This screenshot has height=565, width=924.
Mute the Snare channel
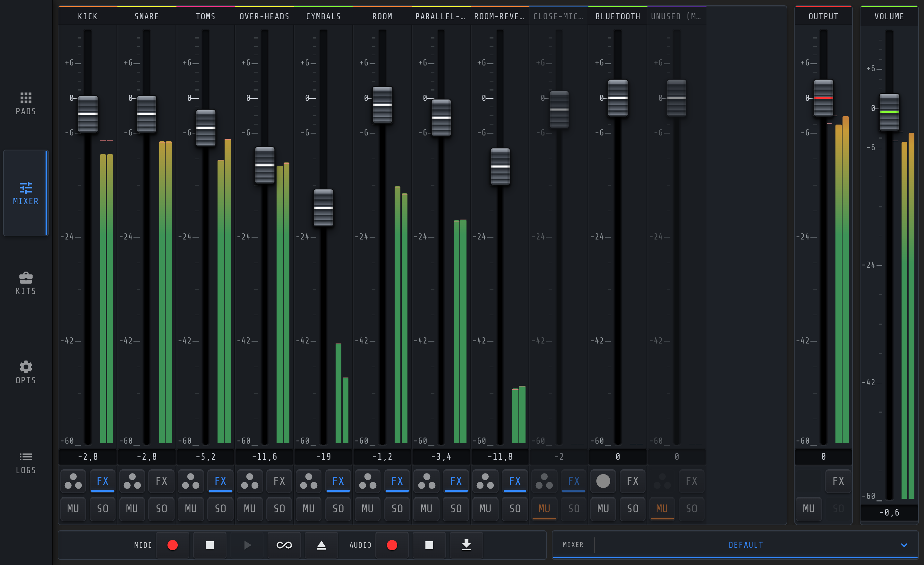coord(132,509)
